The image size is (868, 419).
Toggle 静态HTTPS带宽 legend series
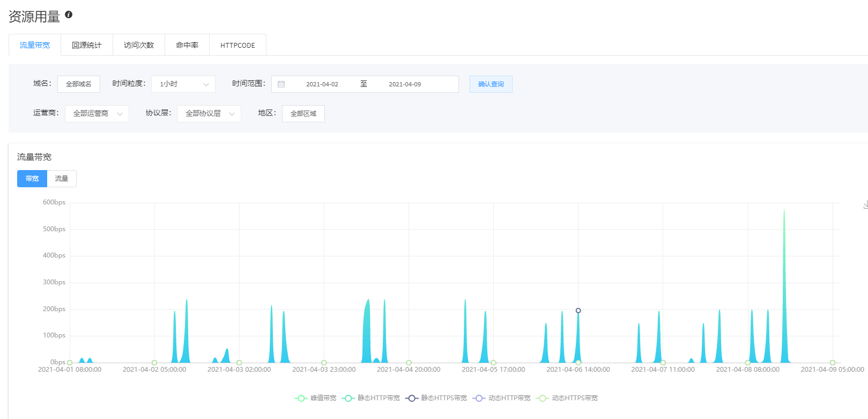pos(436,398)
